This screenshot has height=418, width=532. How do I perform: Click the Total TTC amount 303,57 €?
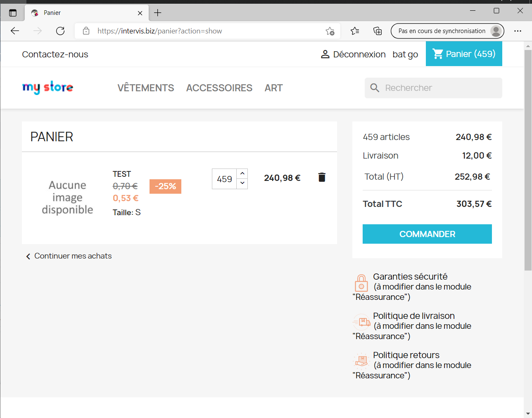pyautogui.click(x=474, y=204)
